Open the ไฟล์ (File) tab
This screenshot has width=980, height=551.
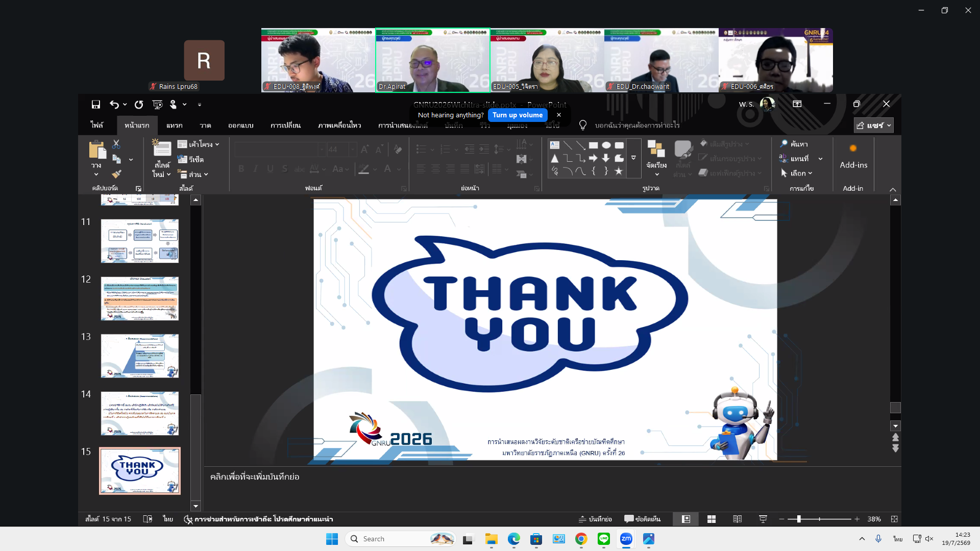(x=97, y=126)
